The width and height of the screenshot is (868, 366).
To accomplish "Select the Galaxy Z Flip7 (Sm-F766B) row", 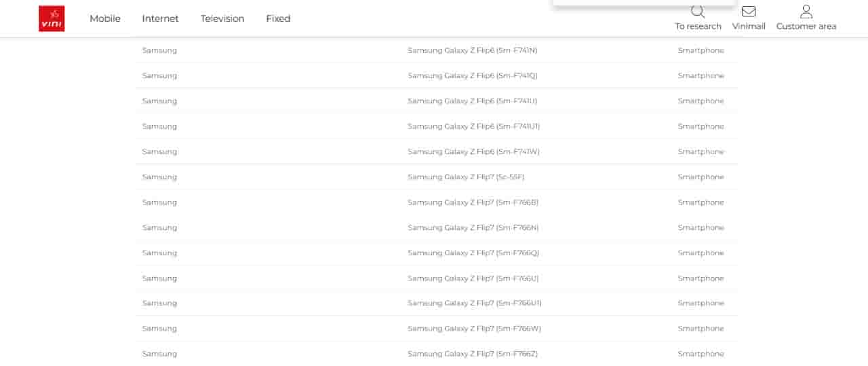I will pos(473,202).
